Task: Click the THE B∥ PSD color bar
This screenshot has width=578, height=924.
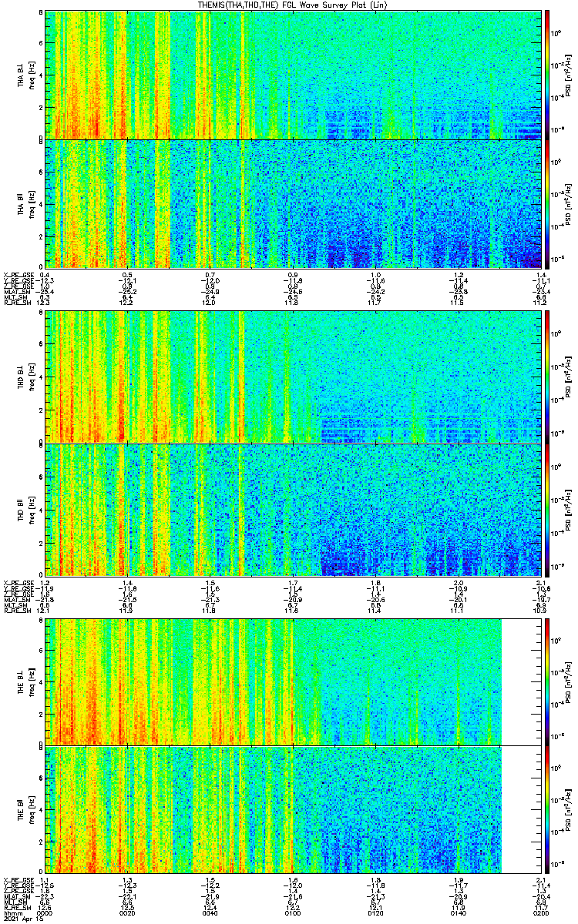Action: coord(547,809)
